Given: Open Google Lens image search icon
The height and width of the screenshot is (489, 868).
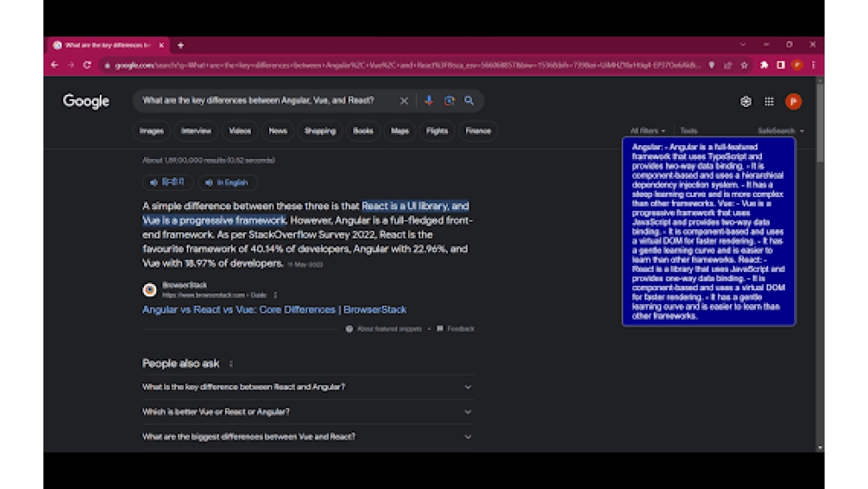Looking at the screenshot, I should coord(449,101).
